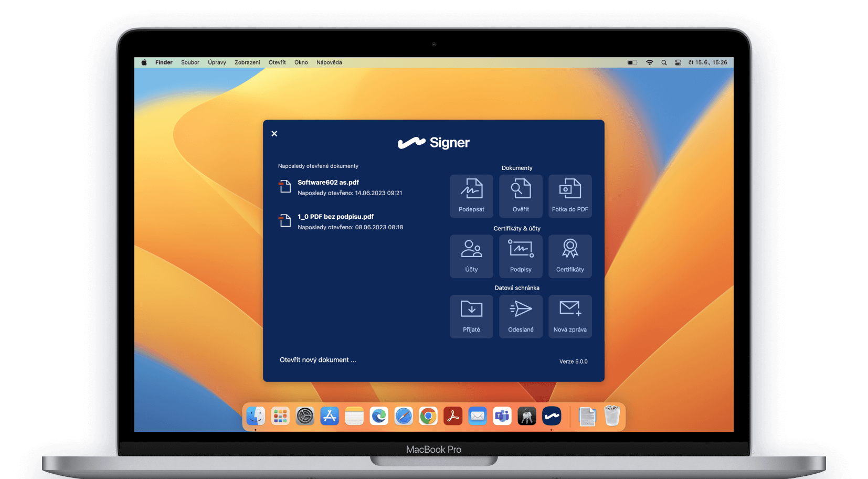This screenshot has height=479, width=868.
Task: Click the Spotlight search icon
Action: point(663,62)
